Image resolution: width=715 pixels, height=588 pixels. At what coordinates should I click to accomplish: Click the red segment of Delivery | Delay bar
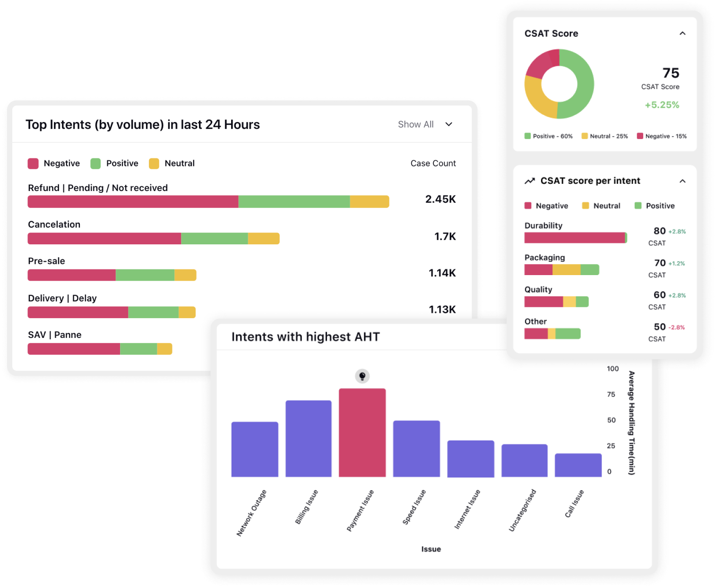tap(78, 312)
